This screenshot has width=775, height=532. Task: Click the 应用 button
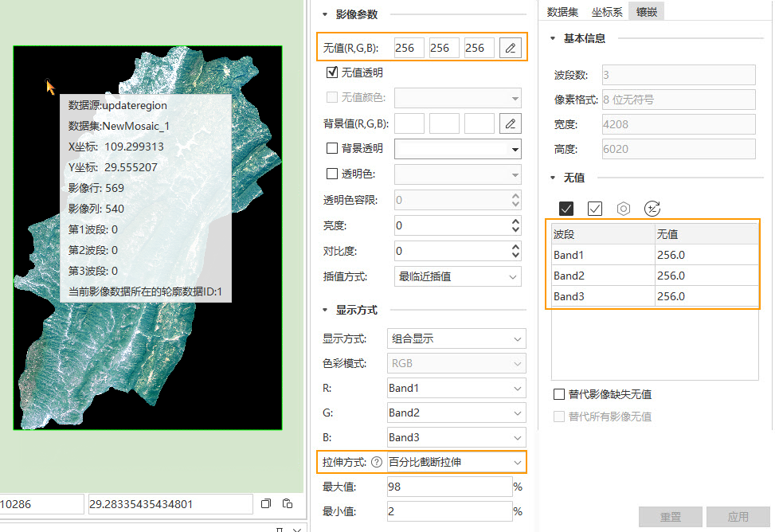pos(738,517)
